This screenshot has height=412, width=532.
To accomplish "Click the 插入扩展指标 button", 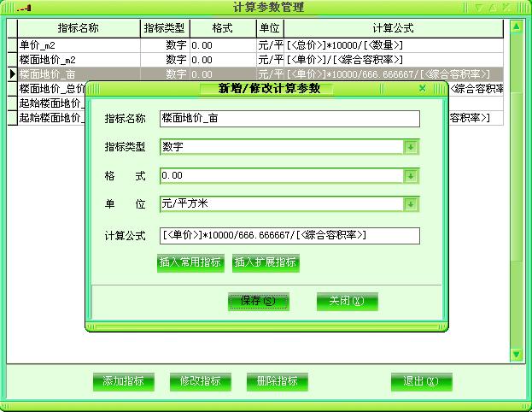I will [x=266, y=263].
